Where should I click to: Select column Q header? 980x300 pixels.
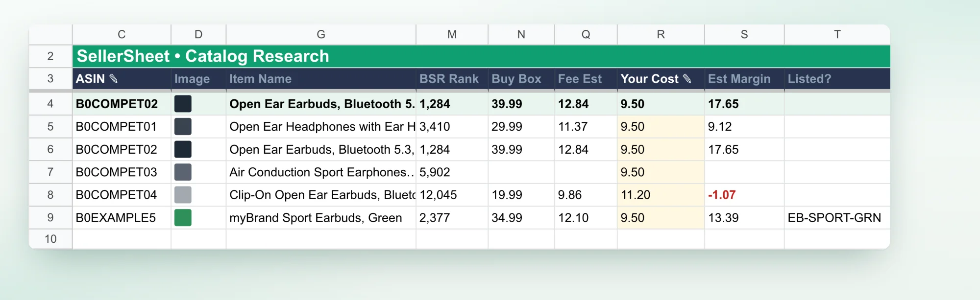pos(586,34)
